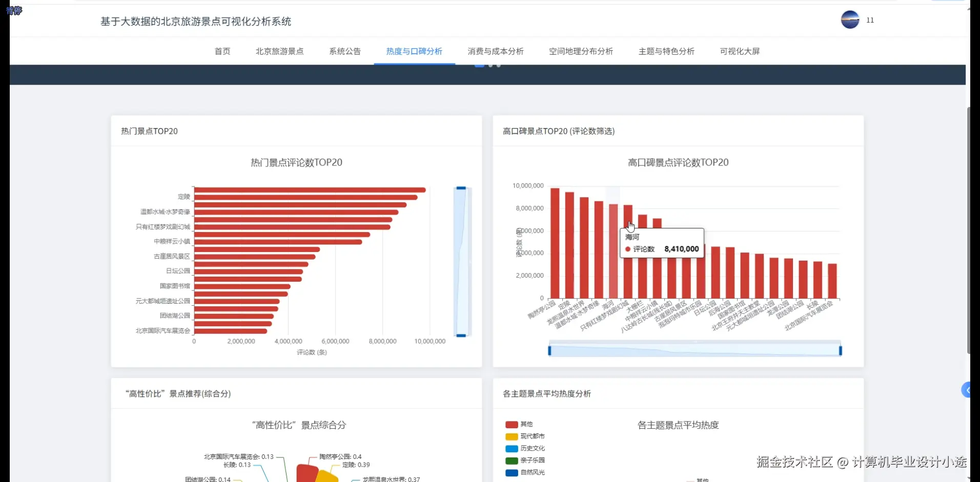The width and height of the screenshot is (980, 482).
Task: Open the 消费与成本分析 tab
Action: point(495,51)
